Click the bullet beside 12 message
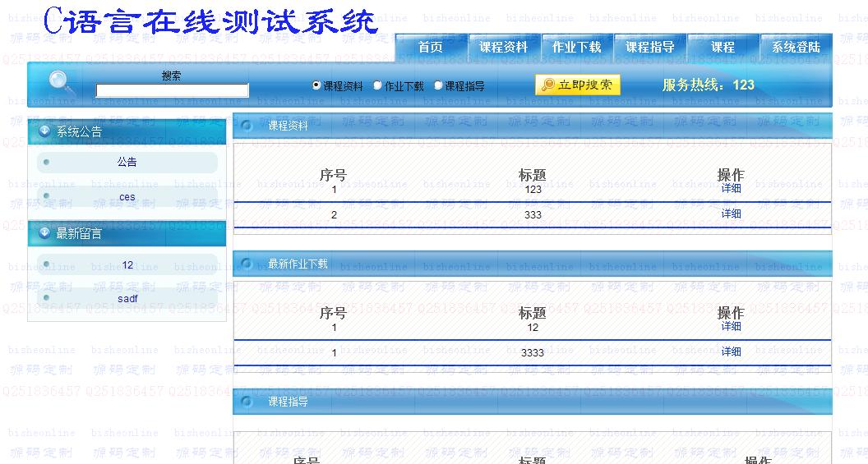 pyautogui.click(x=47, y=264)
